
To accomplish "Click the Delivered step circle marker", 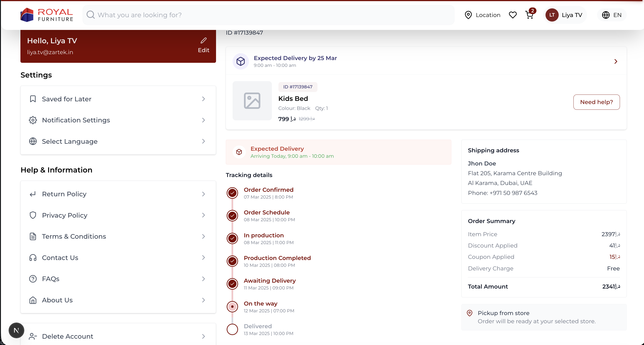I will point(232,329).
